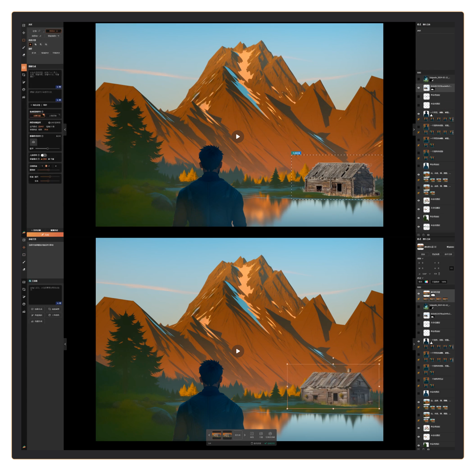The width and height of the screenshot is (476, 471).
Task: Select the 形状M shape selection mode
Action: coord(53,31)
